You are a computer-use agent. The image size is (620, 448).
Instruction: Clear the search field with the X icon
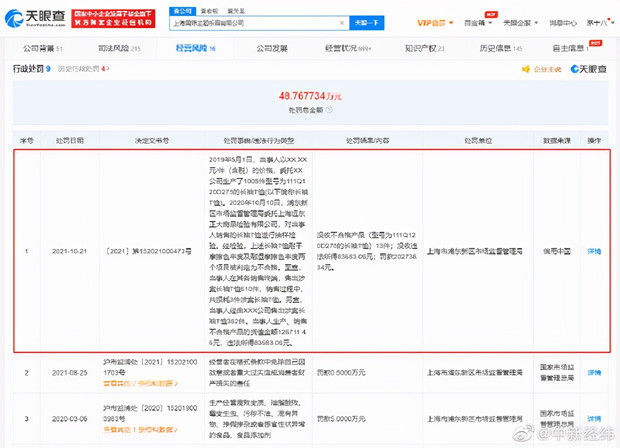click(342, 23)
